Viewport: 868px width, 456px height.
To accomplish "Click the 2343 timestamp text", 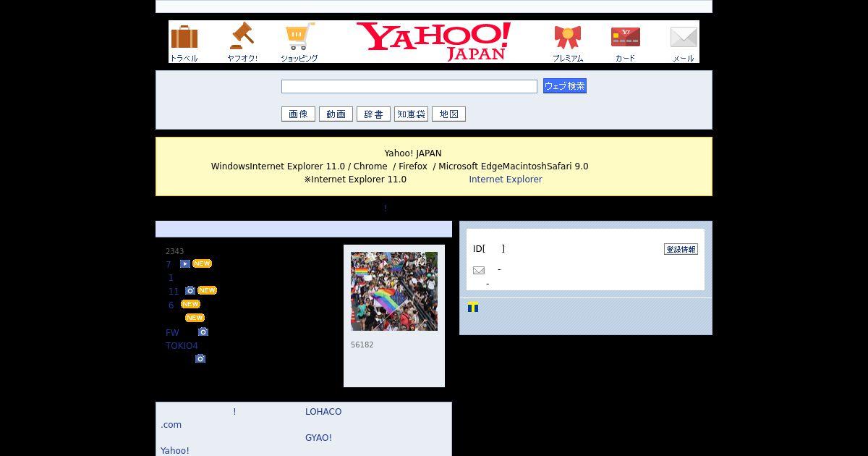I will coord(174,251).
